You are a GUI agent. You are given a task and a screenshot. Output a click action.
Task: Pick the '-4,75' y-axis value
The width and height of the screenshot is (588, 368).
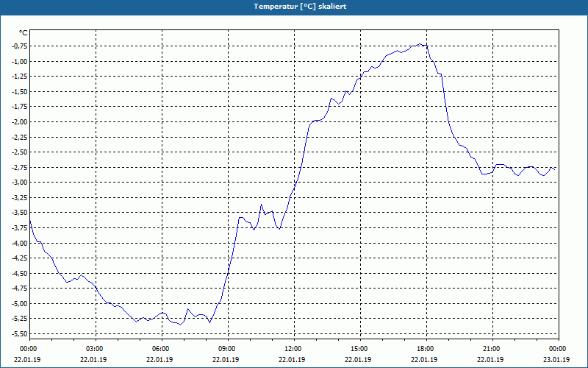[21, 288]
